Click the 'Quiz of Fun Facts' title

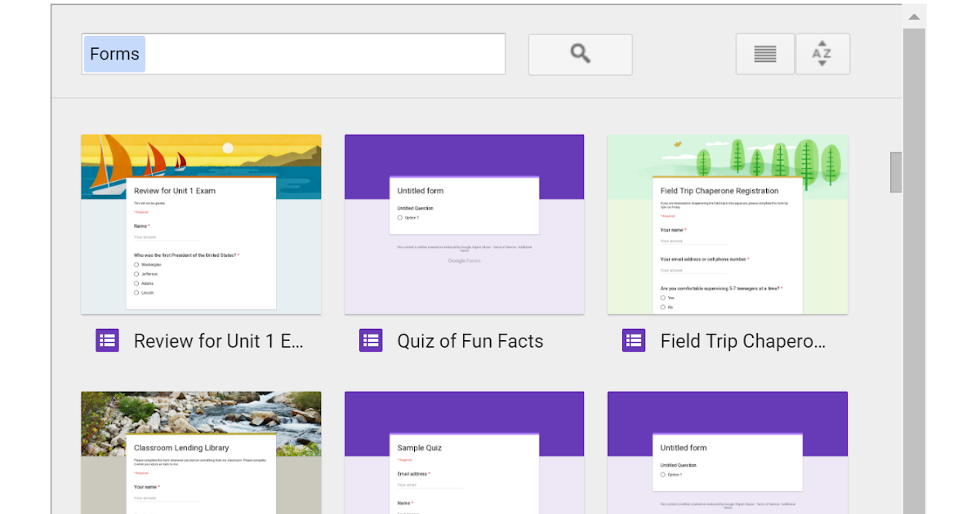470,341
